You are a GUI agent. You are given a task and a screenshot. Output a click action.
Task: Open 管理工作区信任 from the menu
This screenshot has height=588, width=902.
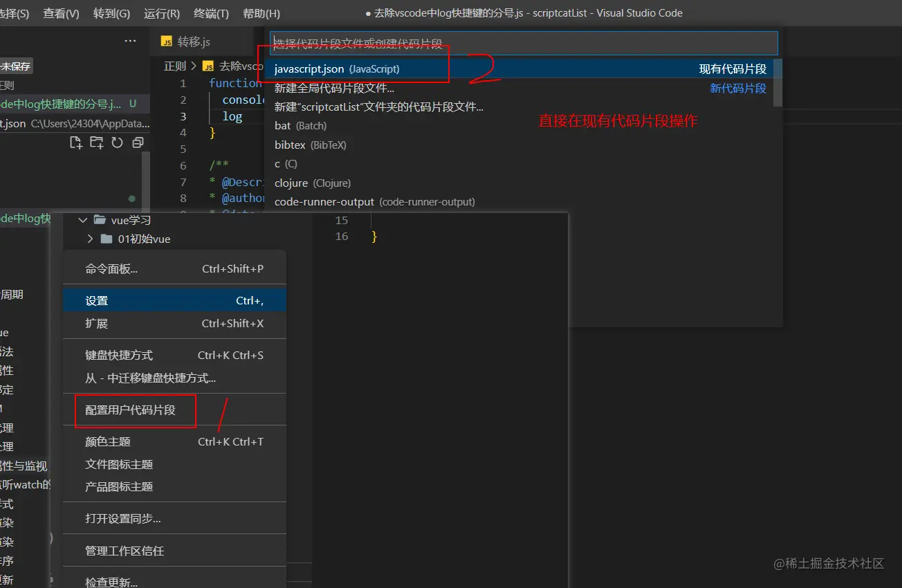point(174,551)
